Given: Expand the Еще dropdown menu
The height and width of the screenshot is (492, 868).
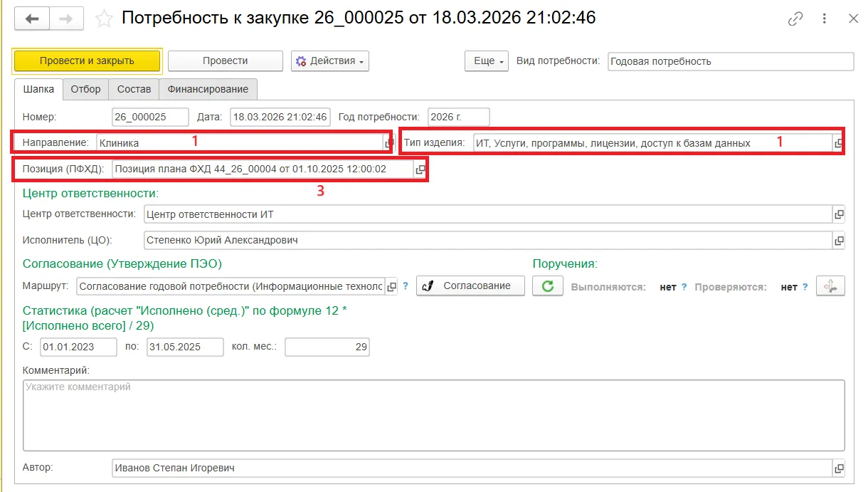Looking at the screenshot, I should click(x=487, y=61).
